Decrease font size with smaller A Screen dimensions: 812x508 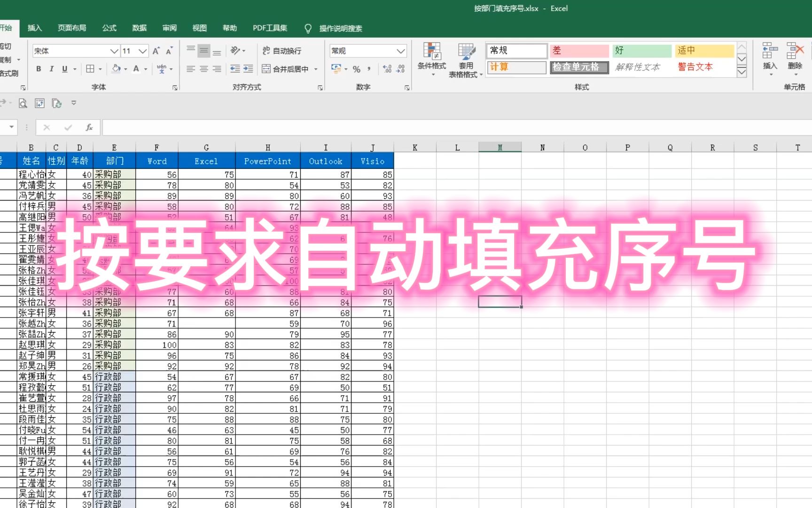[169, 51]
